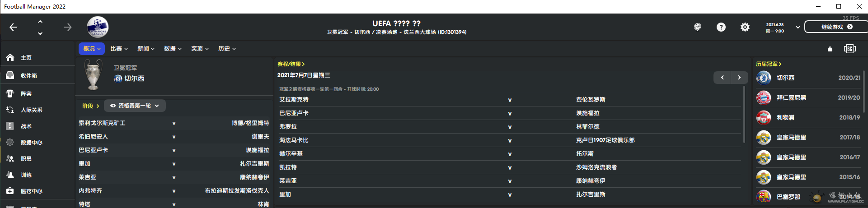Toggle the BG background selector icon
The width and height of the screenshot is (868, 208).
849,49
